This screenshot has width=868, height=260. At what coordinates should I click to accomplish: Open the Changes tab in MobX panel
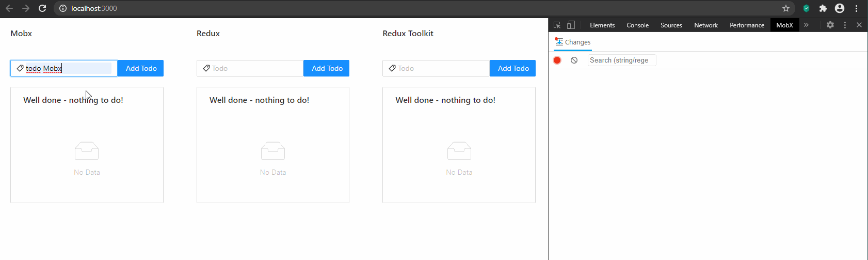573,42
